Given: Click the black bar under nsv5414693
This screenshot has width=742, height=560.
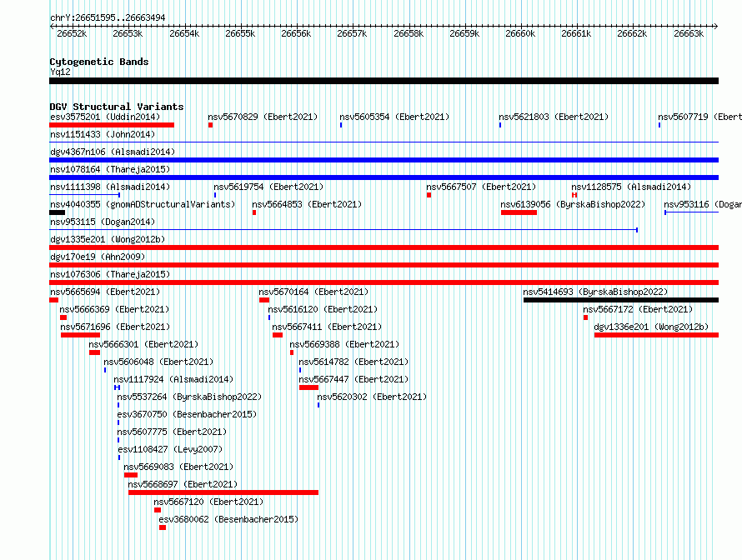Looking at the screenshot, I should pos(621,300).
